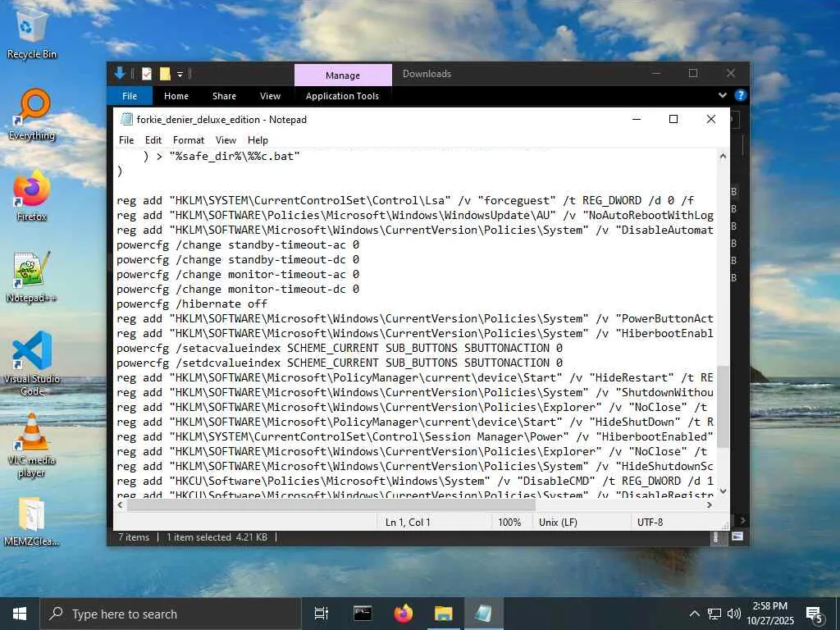
Task: Open the Application Tools ribbon tab
Action: pyautogui.click(x=342, y=96)
